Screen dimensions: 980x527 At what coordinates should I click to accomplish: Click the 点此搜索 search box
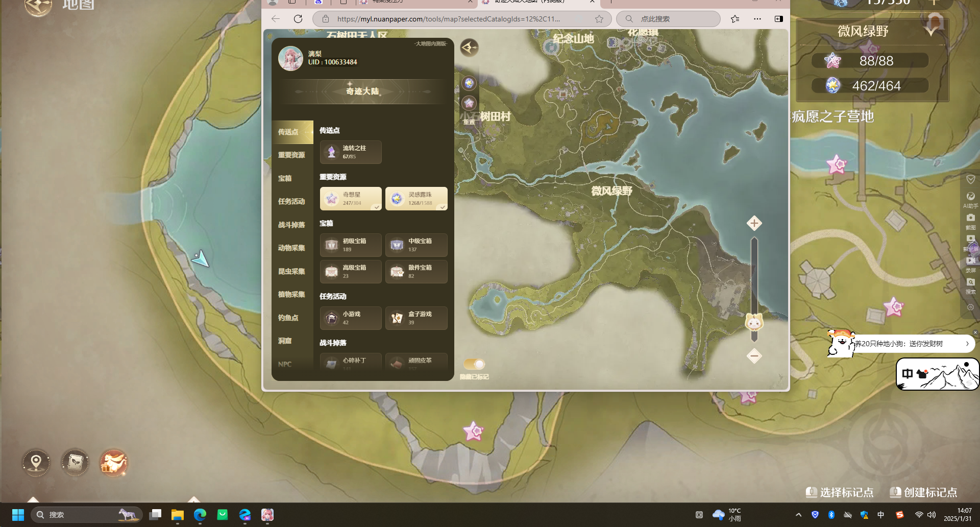(668, 19)
